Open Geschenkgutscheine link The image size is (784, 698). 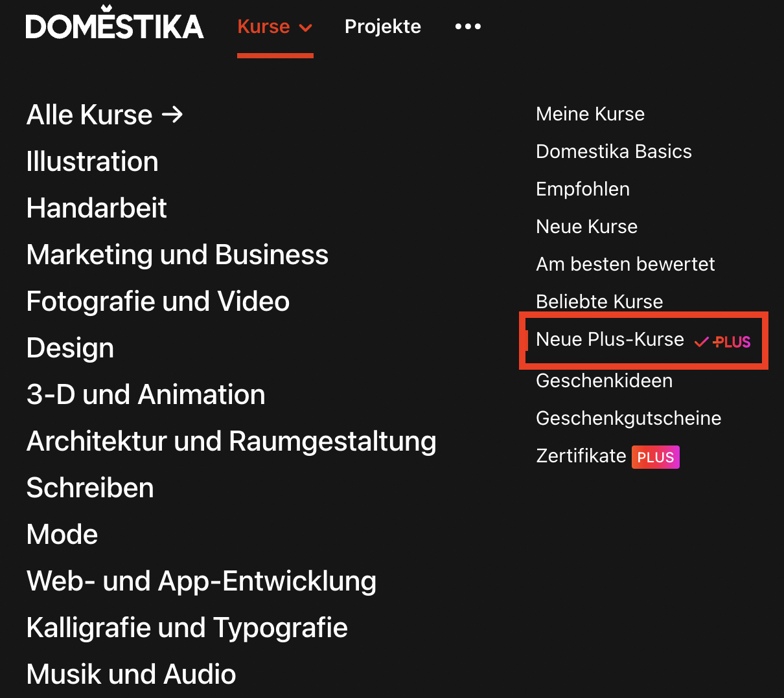point(628,418)
